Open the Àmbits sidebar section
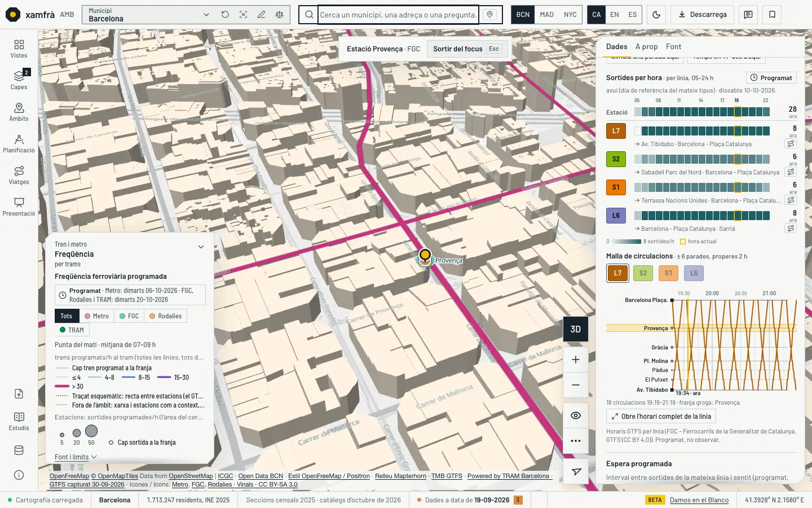This screenshot has width=812, height=508. (19, 112)
